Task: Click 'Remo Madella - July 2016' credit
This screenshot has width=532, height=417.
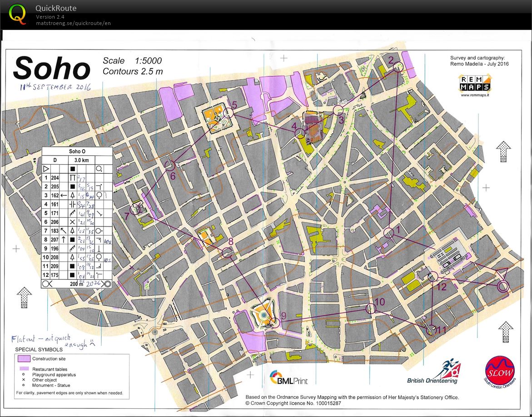Action: 479,64
